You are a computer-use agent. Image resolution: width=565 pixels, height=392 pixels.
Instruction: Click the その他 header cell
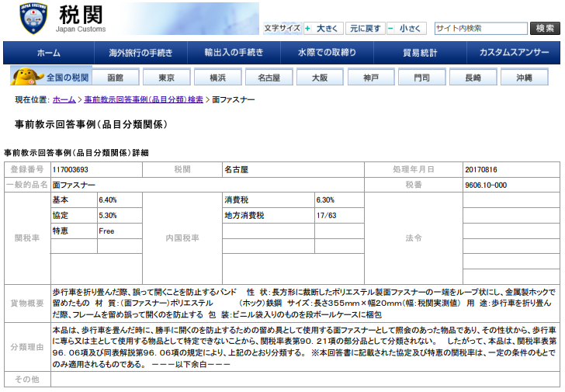click(x=27, y=380)
